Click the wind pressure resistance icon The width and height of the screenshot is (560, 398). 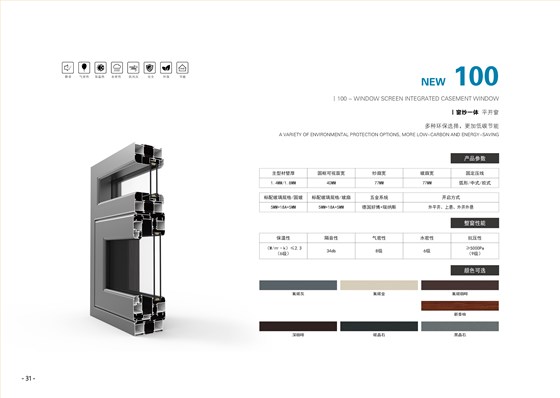tap(133, 68)
